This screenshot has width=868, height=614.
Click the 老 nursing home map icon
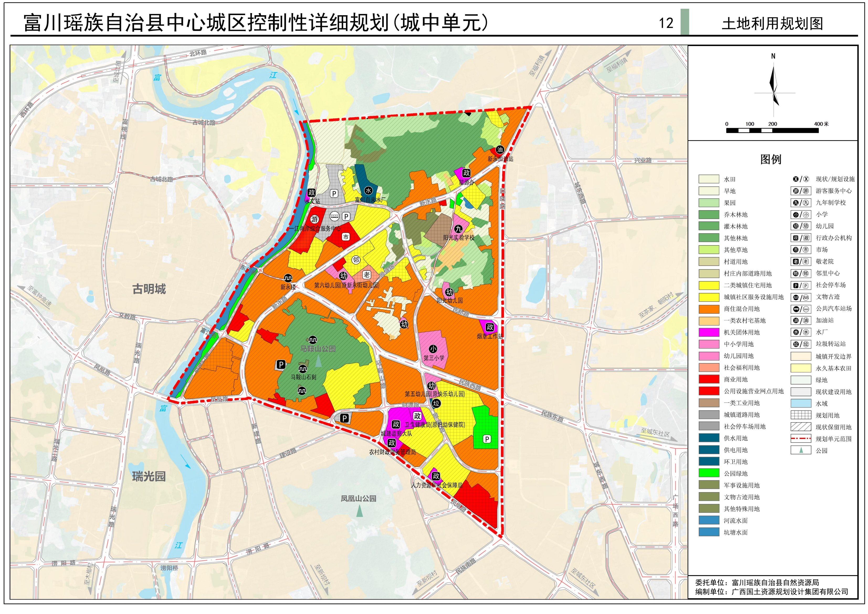coord(366,275)
